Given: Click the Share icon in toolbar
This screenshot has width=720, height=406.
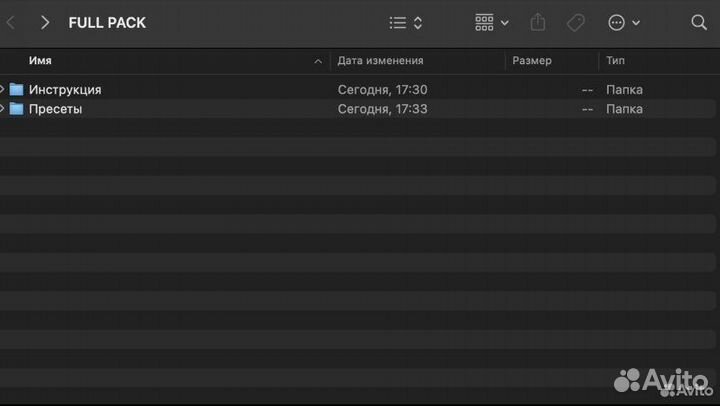Looking at the screenshot, I should 538,22.
